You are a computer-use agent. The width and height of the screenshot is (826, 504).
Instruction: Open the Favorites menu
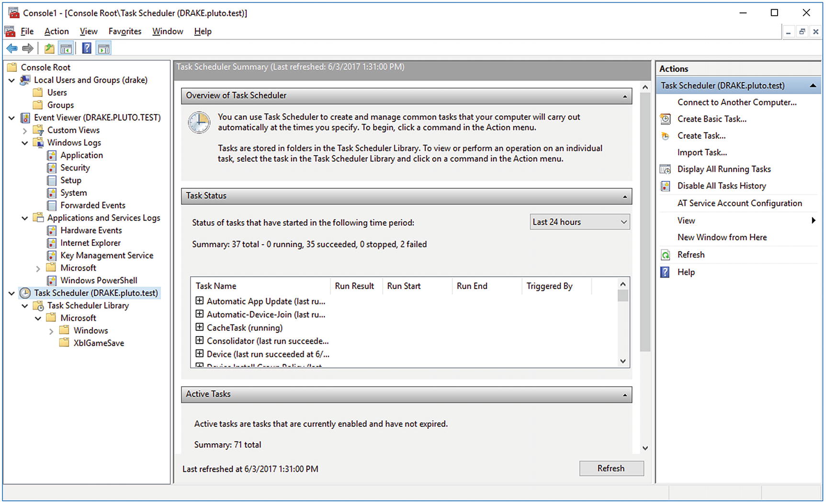coord(125,31)
